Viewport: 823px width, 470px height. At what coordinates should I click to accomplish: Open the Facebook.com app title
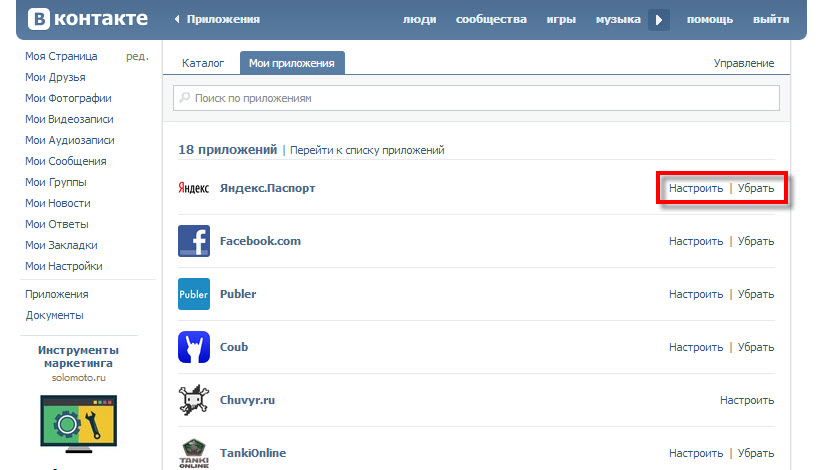[260, 241]
